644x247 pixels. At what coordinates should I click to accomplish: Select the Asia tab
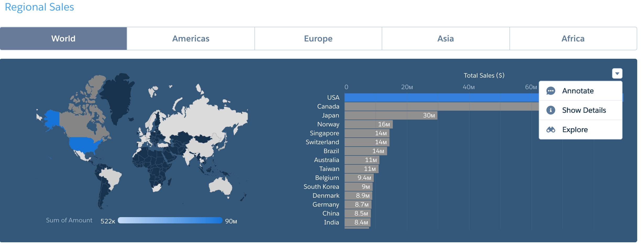coord(445,39)
